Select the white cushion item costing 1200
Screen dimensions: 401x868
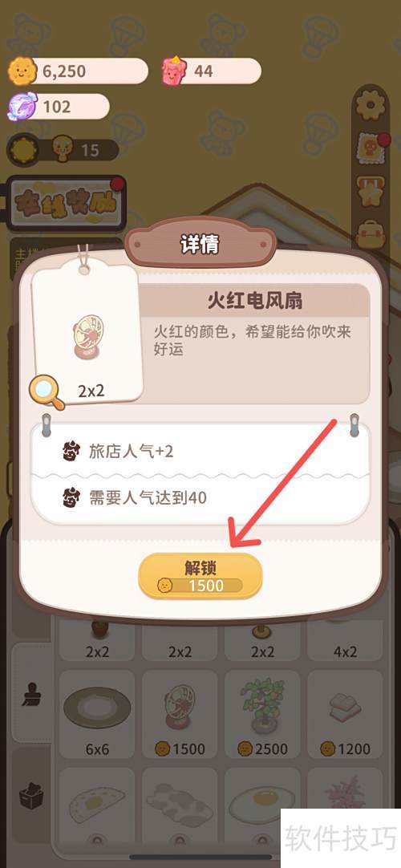pyautogui.click(x=345, y=714)
